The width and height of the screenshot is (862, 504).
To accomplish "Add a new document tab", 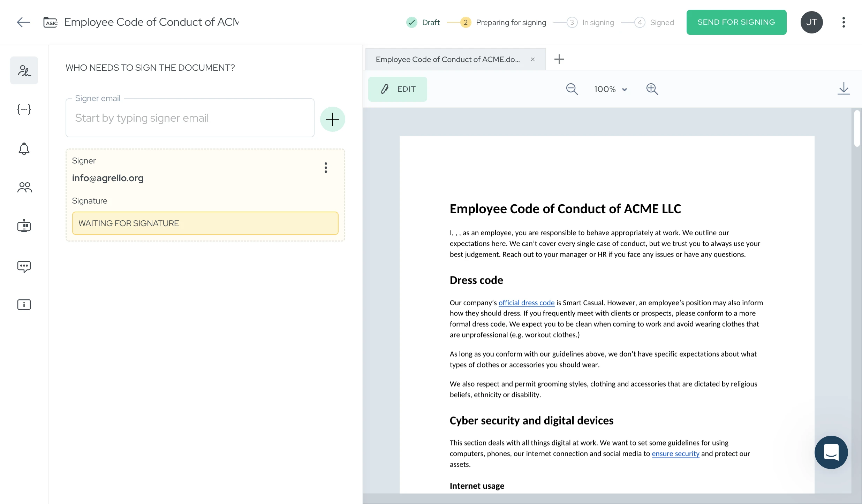I will pyautogui.click(x=559, y=59).
